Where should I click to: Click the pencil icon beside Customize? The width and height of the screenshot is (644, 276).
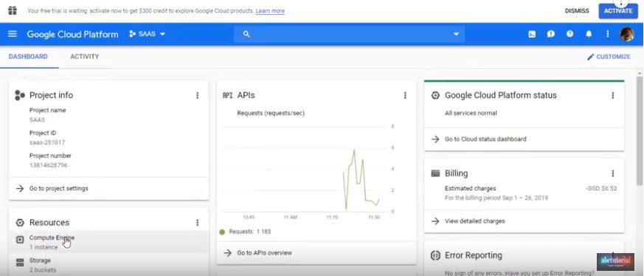(x=591, y=57)
